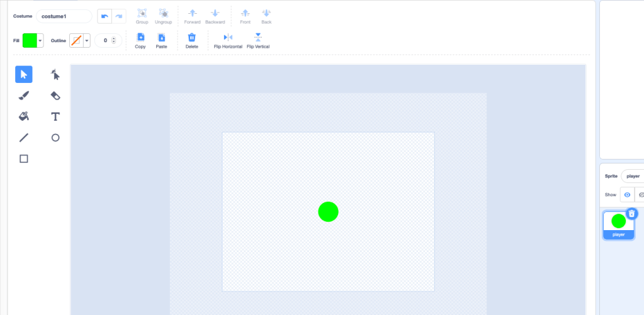This screenshot has height=315, width=644.
Task: Choose the Line tool
Action: (x=24, y=138)
